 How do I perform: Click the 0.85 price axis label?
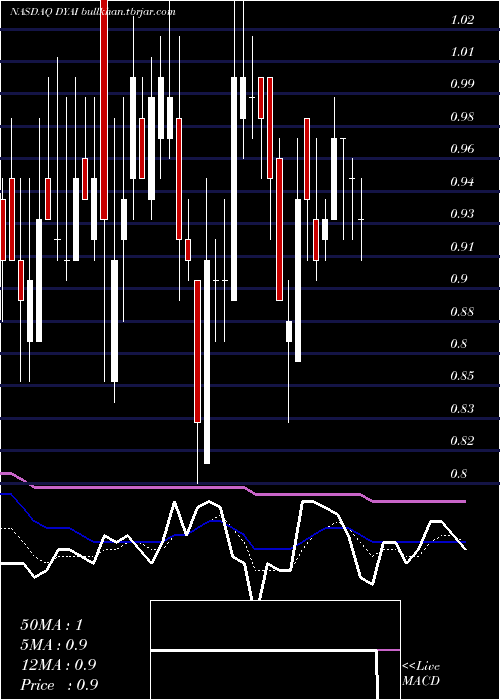coord(462,376)
